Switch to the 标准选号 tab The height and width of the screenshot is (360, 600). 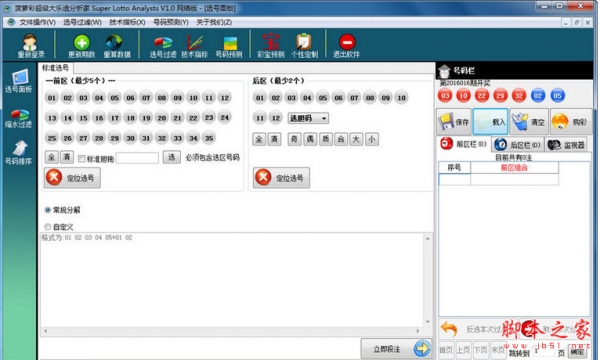coord(55,68)
